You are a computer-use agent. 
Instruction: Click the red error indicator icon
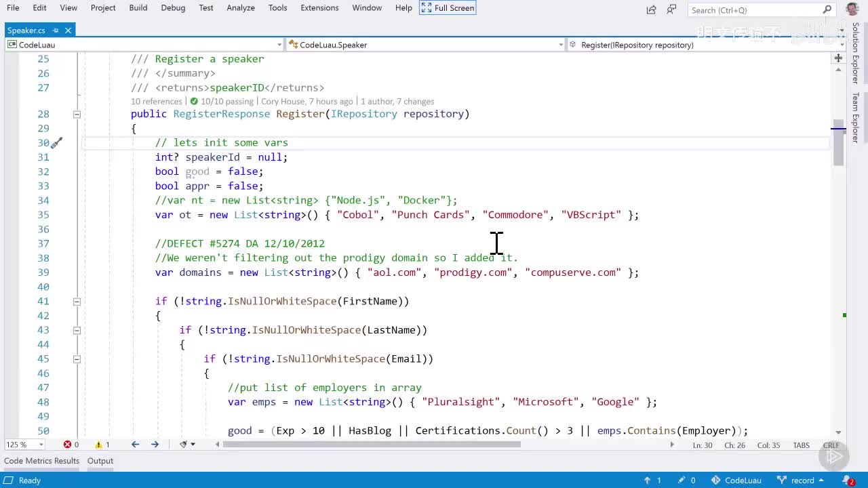point(68,445)
